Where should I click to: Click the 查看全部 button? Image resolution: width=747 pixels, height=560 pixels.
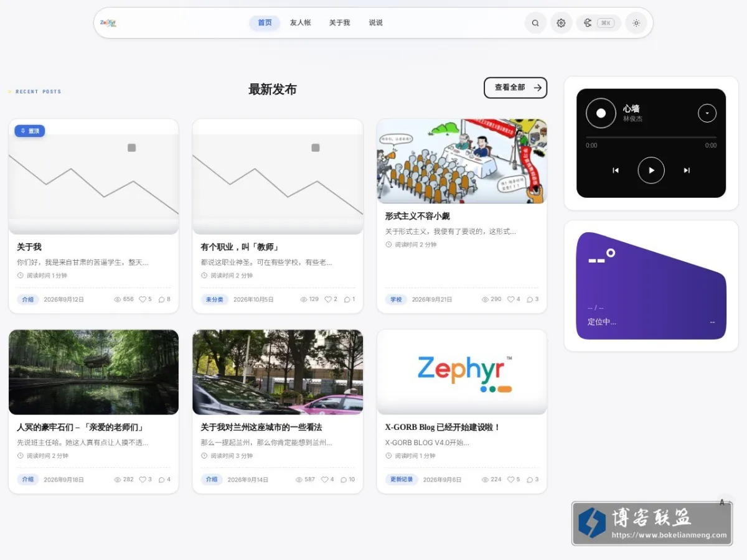(515, 88)
